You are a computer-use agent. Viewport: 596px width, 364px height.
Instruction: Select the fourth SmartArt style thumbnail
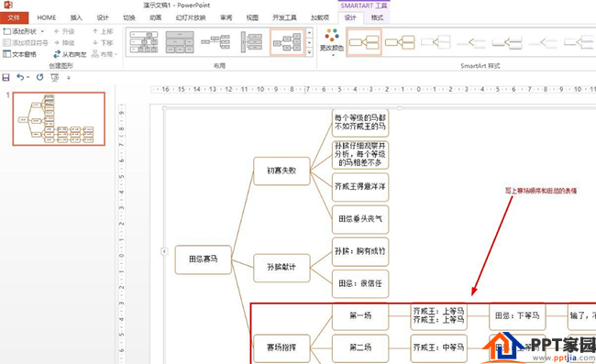[x=471, y=42]
